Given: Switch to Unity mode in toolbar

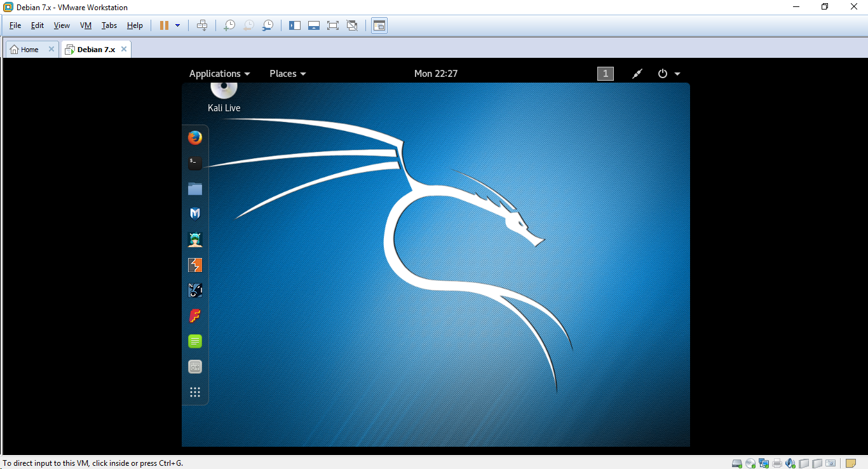Looking at the screenshot, I should (x=352, y=25).
